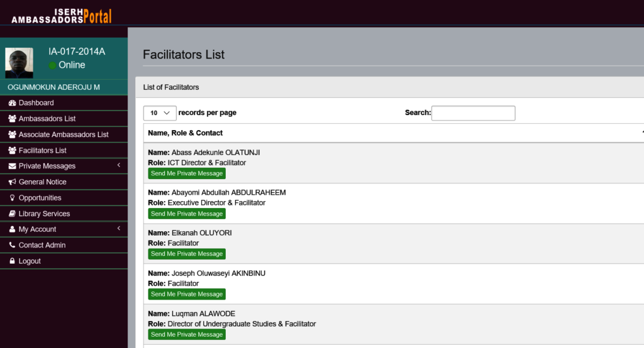Click the Dashboard gauge icon in sidebar

(x=12, y=103)
